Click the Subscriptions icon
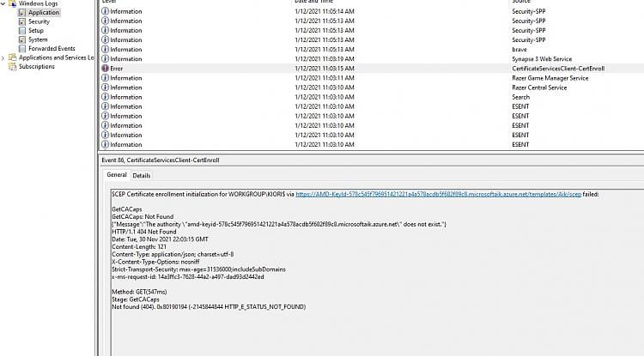Viewport: 644px width, 356px height. point(13,66)
